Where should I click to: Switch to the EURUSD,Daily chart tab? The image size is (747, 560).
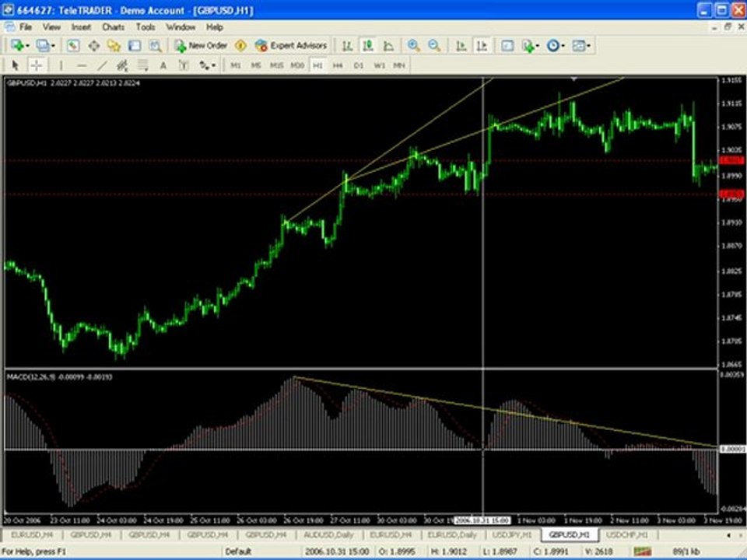point(452,535)
